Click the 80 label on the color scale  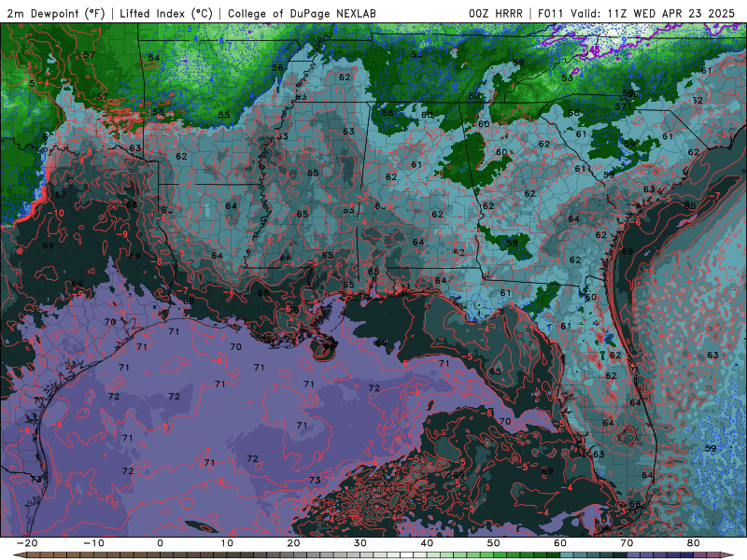click(694, 543)
